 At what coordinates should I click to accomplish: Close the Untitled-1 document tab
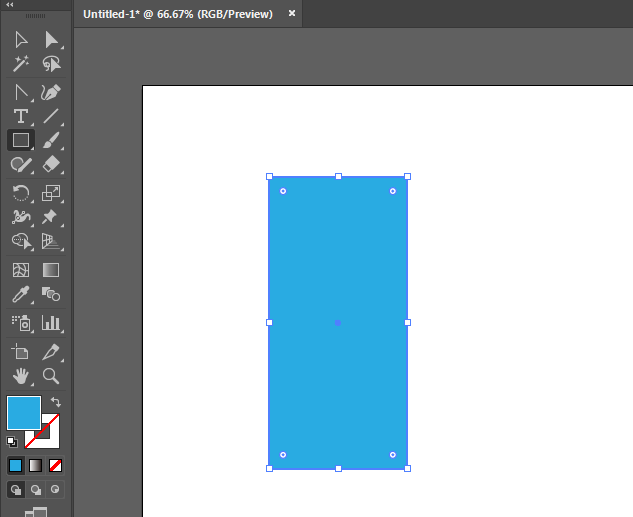click(x=292, y=14)
